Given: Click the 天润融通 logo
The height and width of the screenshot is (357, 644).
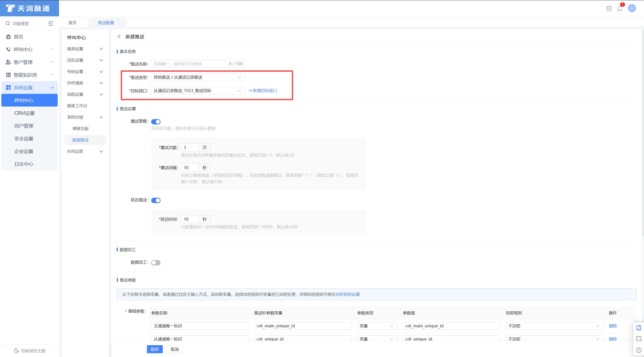Looking at the screenshot, I should [x=28, y=8].
